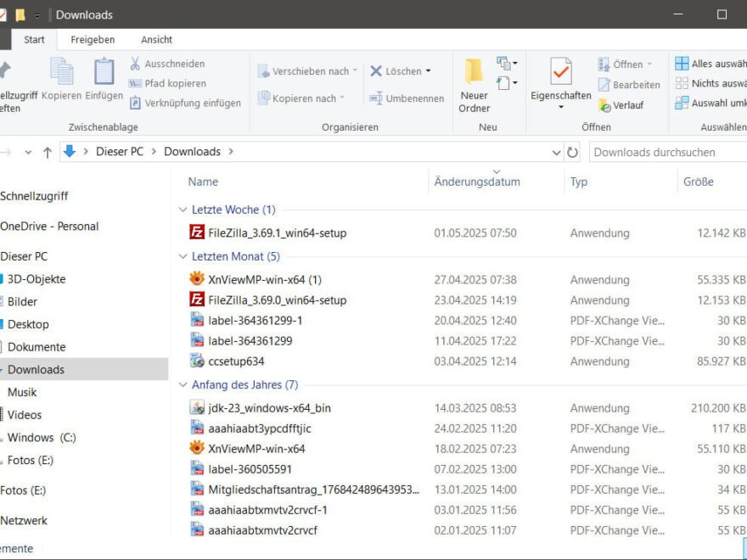Screen dimensions: 747x560
Task: Open recent locations dropdown arrow
Action: click(x=28, y=153)
